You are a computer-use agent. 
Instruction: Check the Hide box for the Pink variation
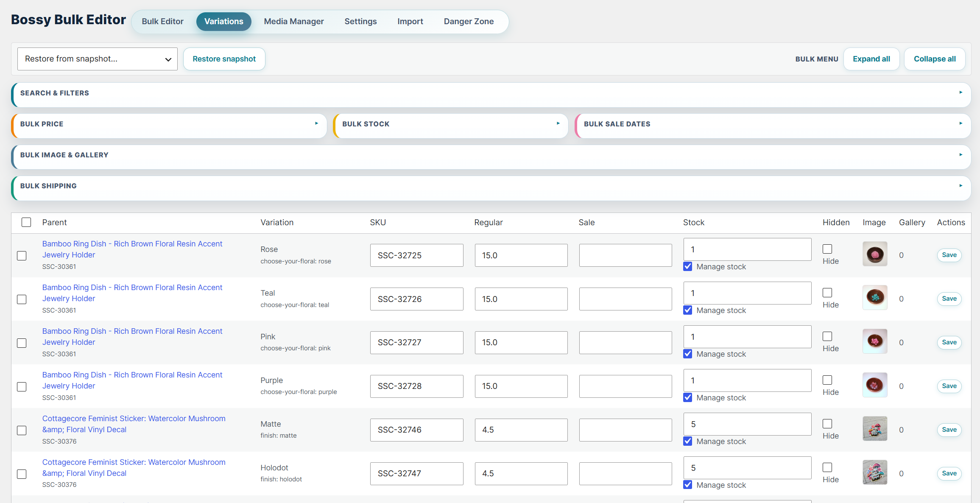[x=827, y=336]
